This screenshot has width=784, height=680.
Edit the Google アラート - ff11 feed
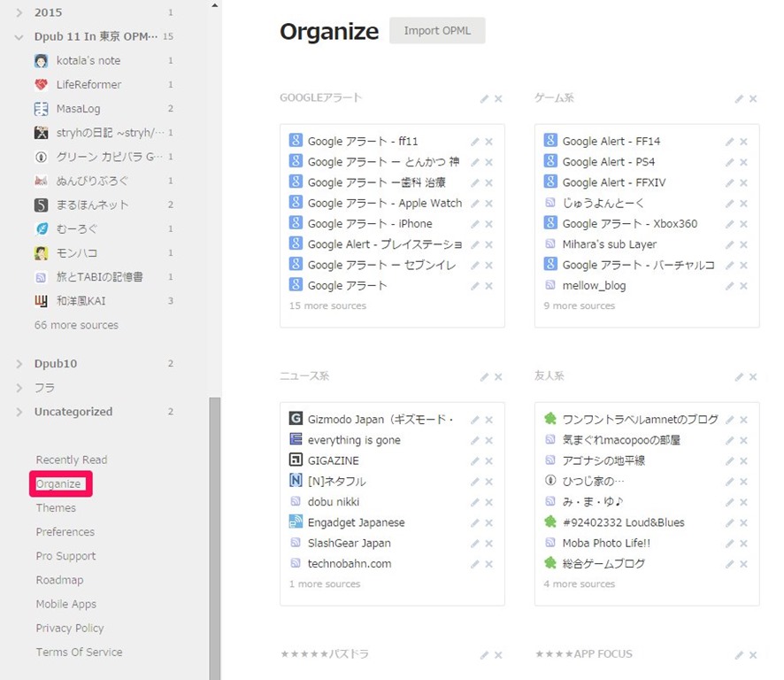coord(475,142)
